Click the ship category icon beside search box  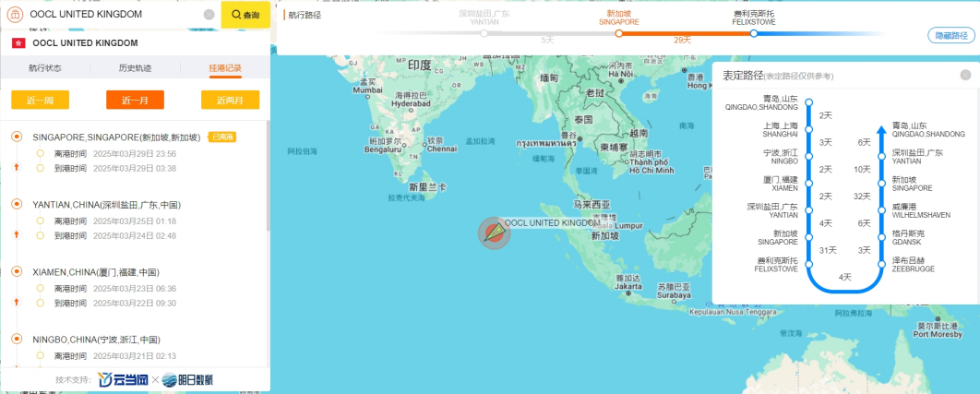tap(13, 15)
